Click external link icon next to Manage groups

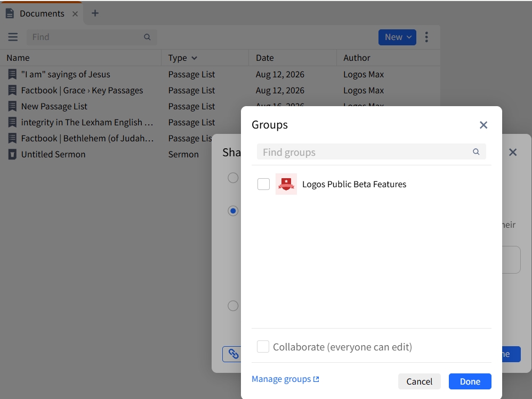(x=316, y=379)
